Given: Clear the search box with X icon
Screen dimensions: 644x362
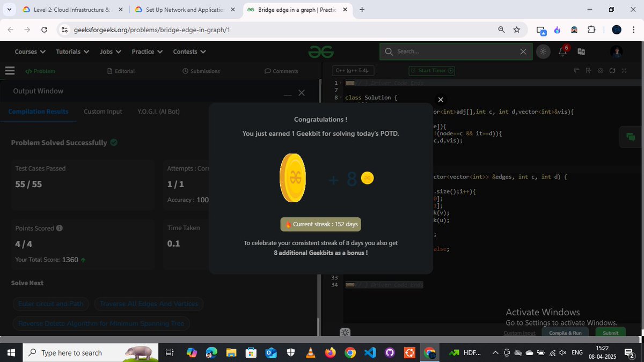Looking at the screenshot, I should (523, 51).
